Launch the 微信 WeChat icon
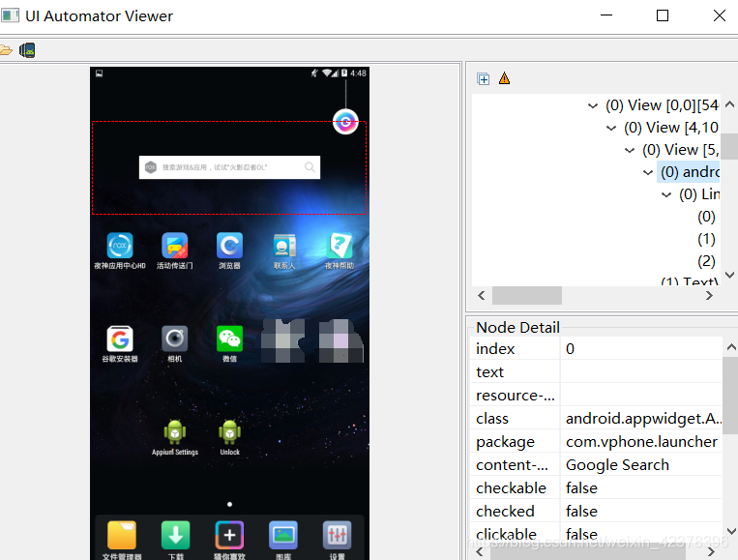This screenshot has width=738, height=560. click(229, 339)
